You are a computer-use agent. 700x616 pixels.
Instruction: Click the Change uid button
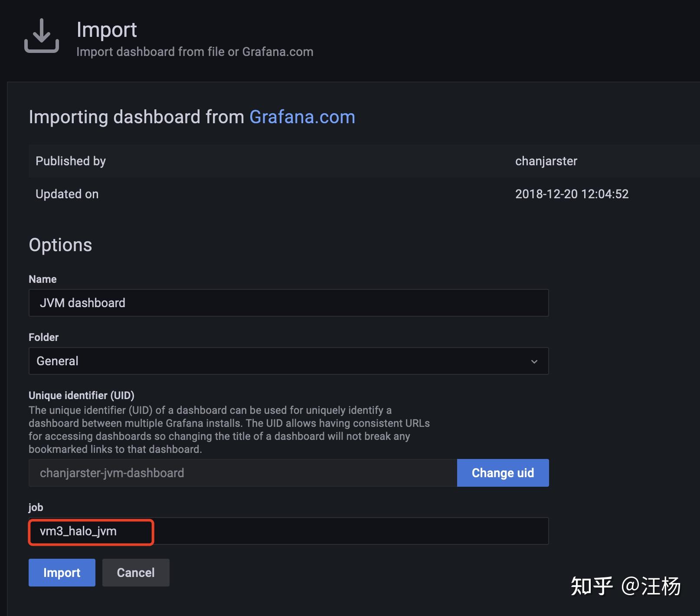pyautogui.click(x=503, y=473)
